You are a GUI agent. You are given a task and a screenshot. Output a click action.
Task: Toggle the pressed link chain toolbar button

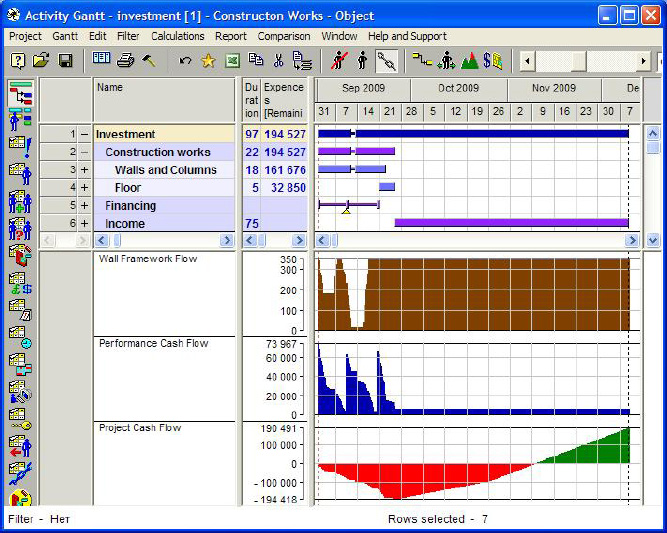(387, 61)
